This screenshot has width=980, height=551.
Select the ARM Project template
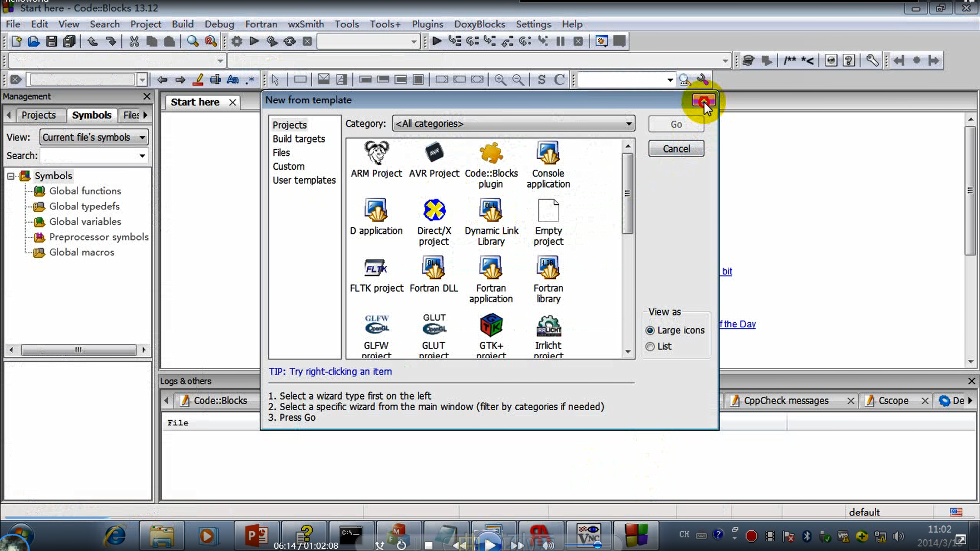376,160
